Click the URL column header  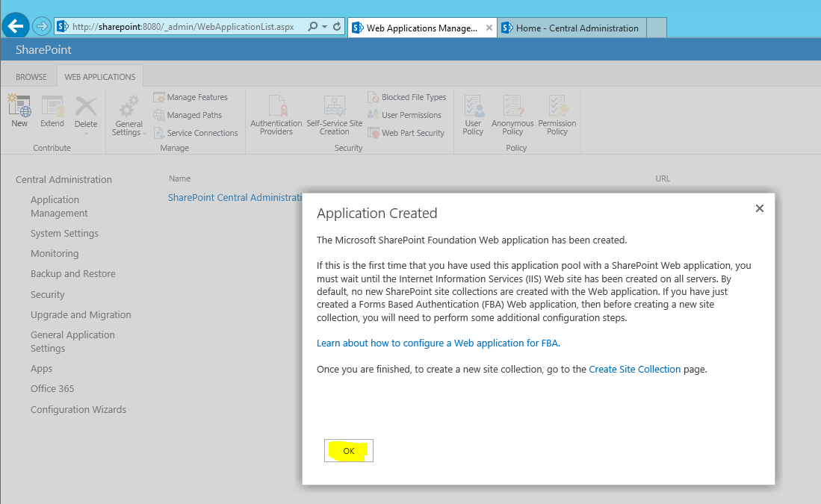(663, 178)
